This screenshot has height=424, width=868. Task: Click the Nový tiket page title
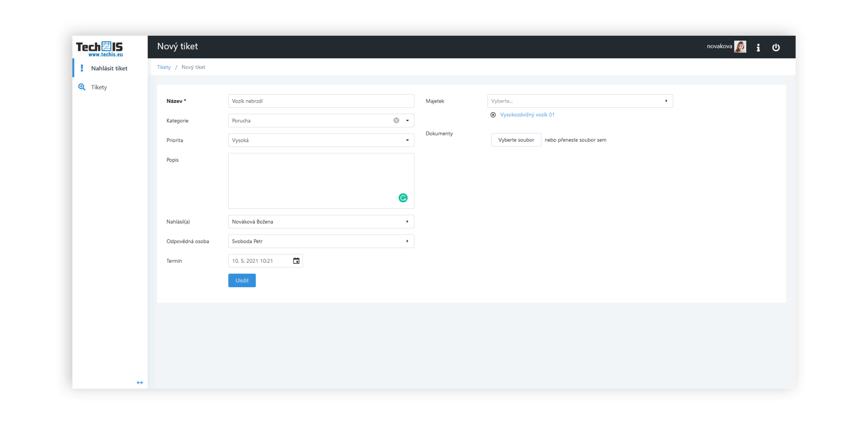point(178,46)
